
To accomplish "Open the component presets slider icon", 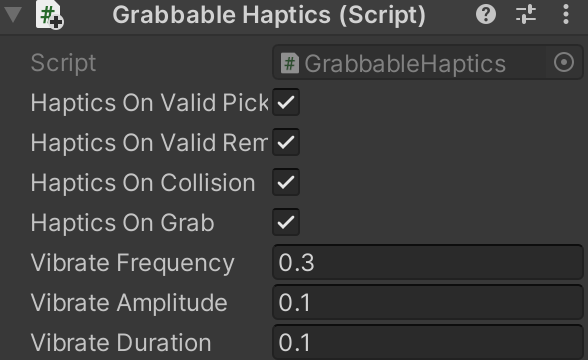I will pyautogui.click(x=526, y=15).
